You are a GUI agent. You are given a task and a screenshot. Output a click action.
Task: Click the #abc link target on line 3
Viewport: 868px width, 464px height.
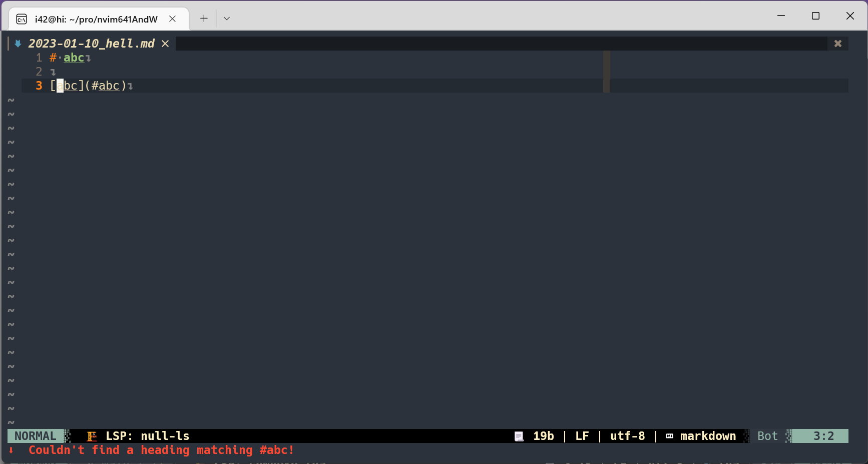[x=107, y=86]
